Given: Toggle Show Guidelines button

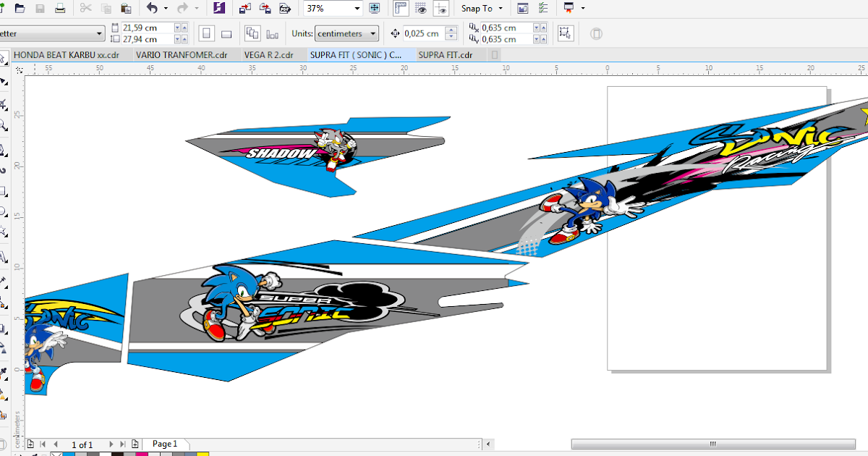Looking at the screenshot, I should tap(441, 9).
